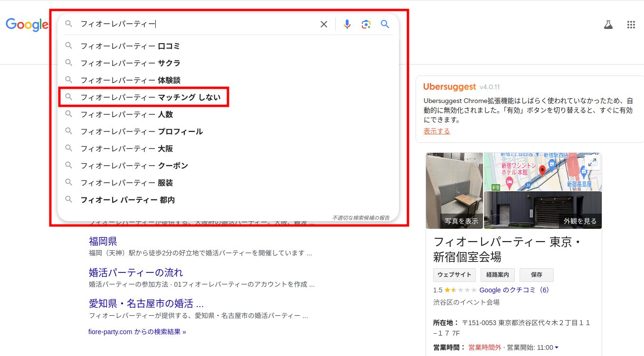Select suggestion フィオーレパーティー 口コミ
Screen dimensions: 644x356
[228, 46]
